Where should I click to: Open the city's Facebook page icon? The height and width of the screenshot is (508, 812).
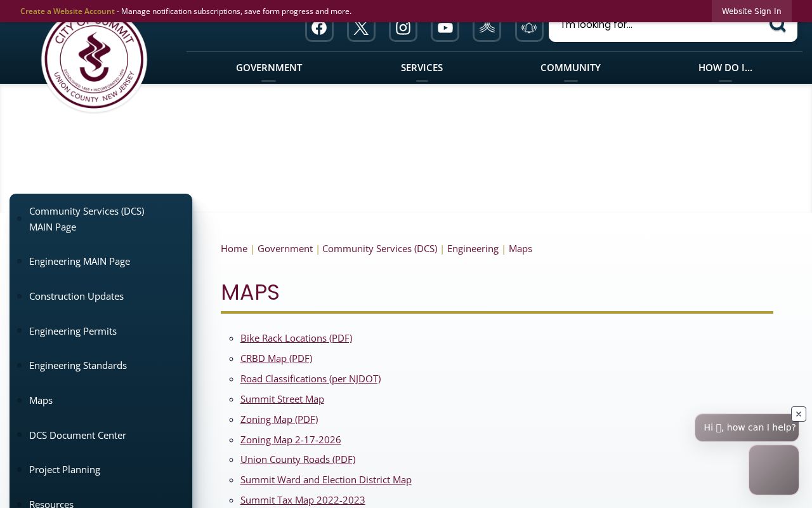click(x=319, y=28)
